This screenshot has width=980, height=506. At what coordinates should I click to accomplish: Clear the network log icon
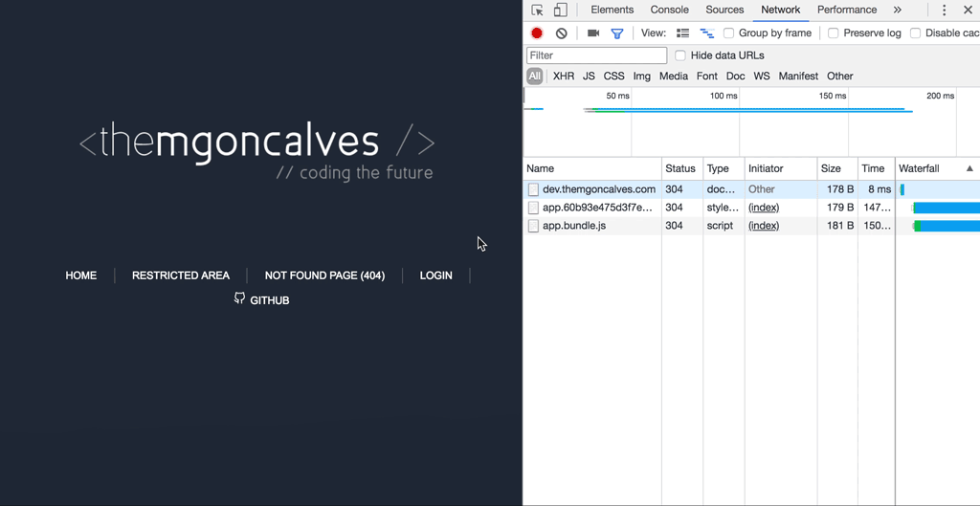(x=561, y=33)
